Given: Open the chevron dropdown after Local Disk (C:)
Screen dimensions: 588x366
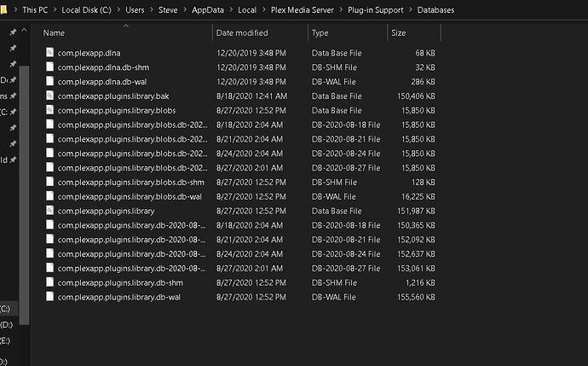Looking at the screenshot, I should coord(119,10).
